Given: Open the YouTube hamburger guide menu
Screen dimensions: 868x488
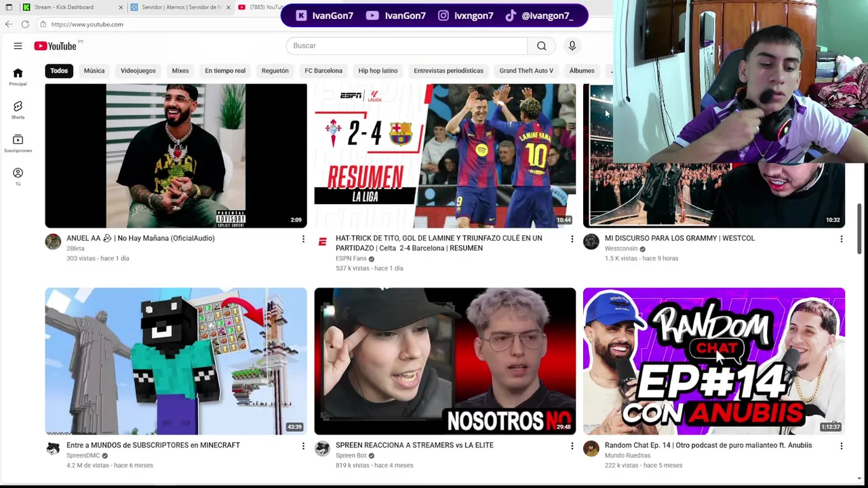Looking at the screenshot, I should (18, 45).
